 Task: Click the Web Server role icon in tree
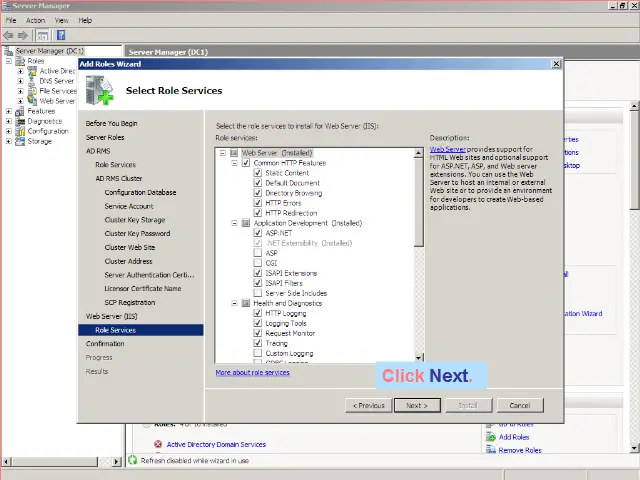[32, 101]
